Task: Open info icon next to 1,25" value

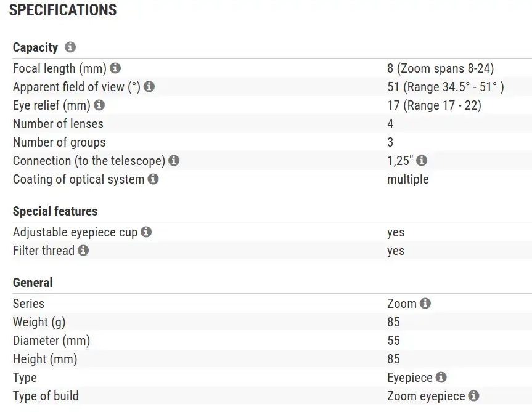Action: coord(421,161)
